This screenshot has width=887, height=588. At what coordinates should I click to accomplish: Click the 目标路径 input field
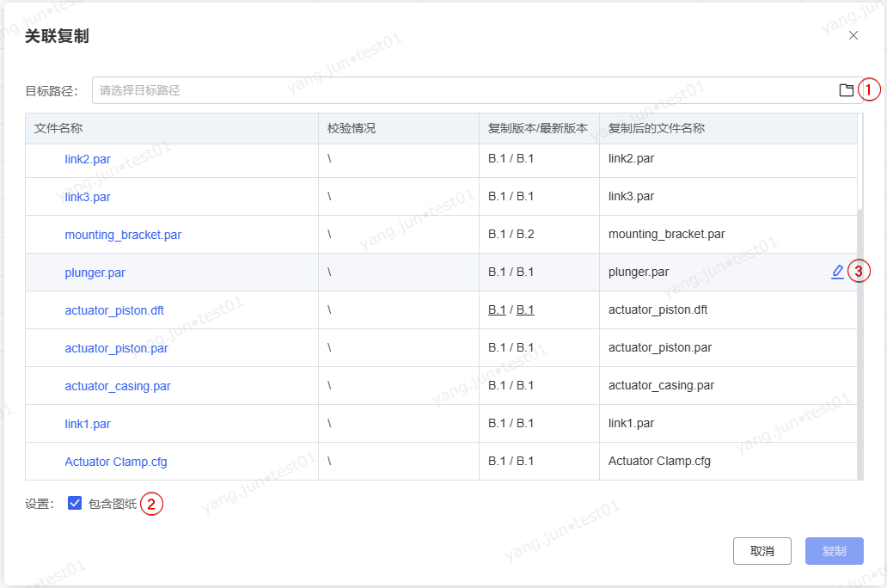464,90
